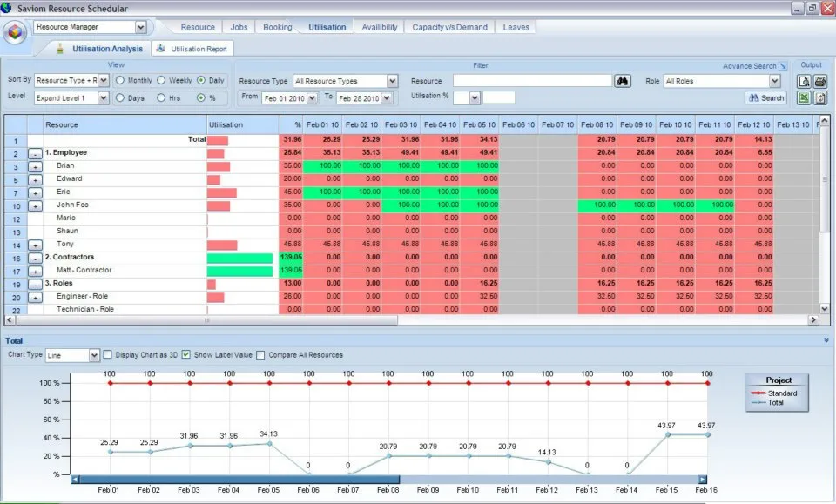Open the Capacity v/s Demand tab

[x=449, y=27]
